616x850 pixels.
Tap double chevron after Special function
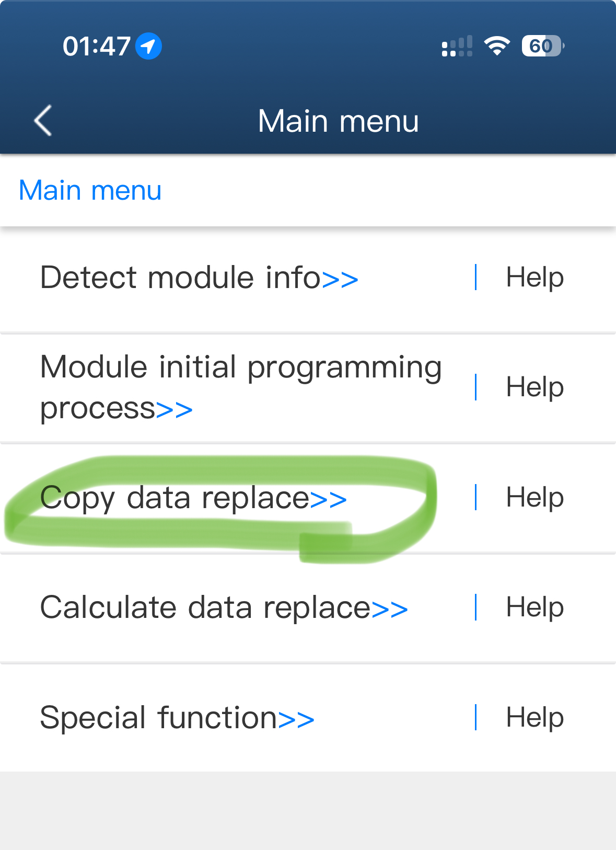pos(296,719)
